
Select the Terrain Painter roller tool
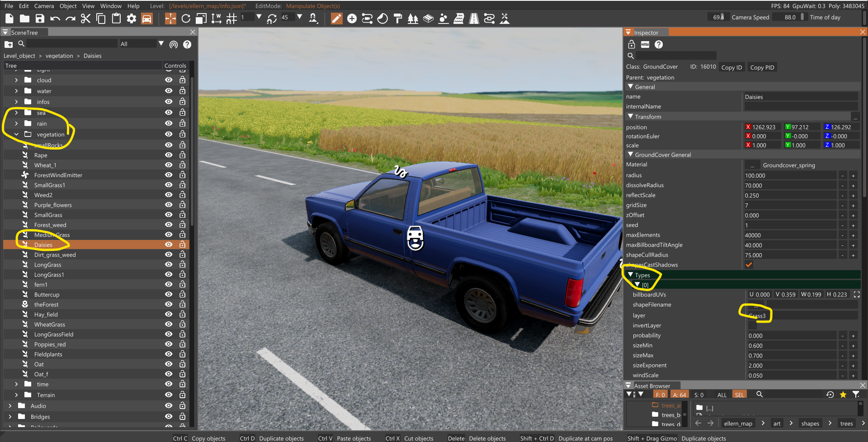click(x=398, y=19)
